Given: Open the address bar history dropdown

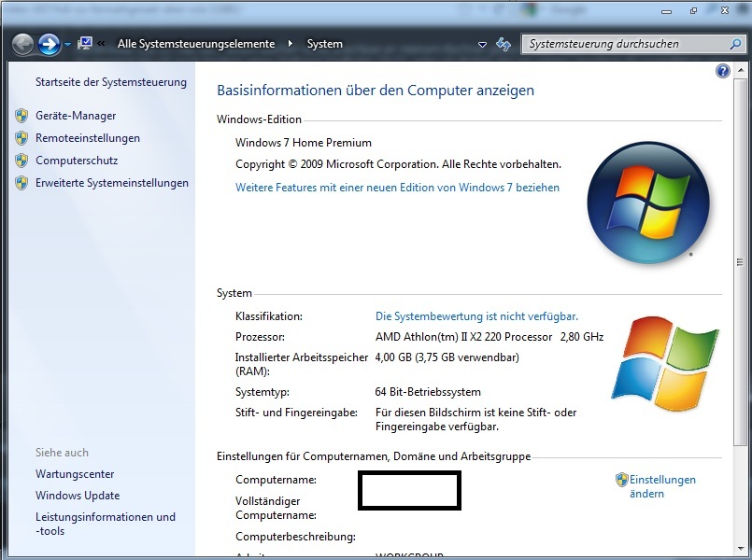Looking at the screenshot, I should pos(482,44).
